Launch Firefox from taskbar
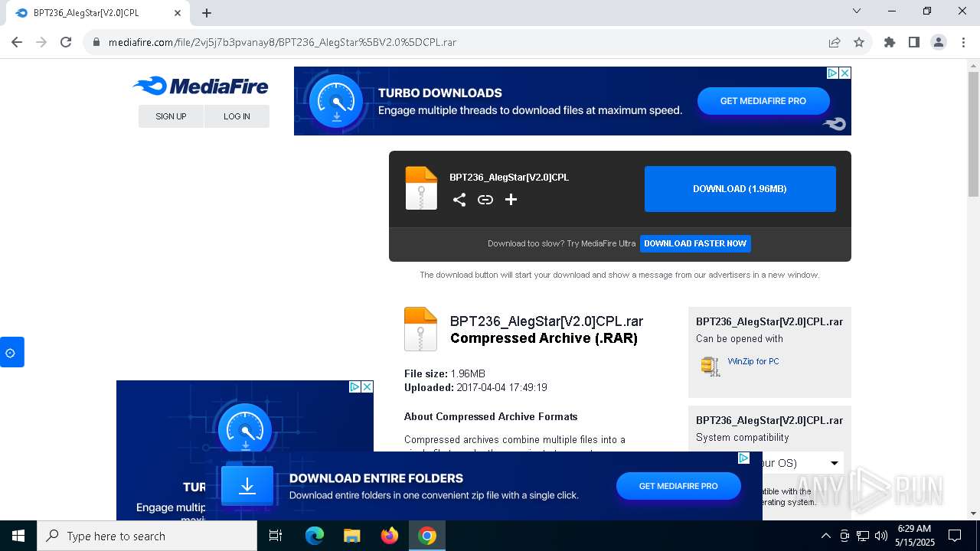Screen dimensions: 980x551 point(390,536)
